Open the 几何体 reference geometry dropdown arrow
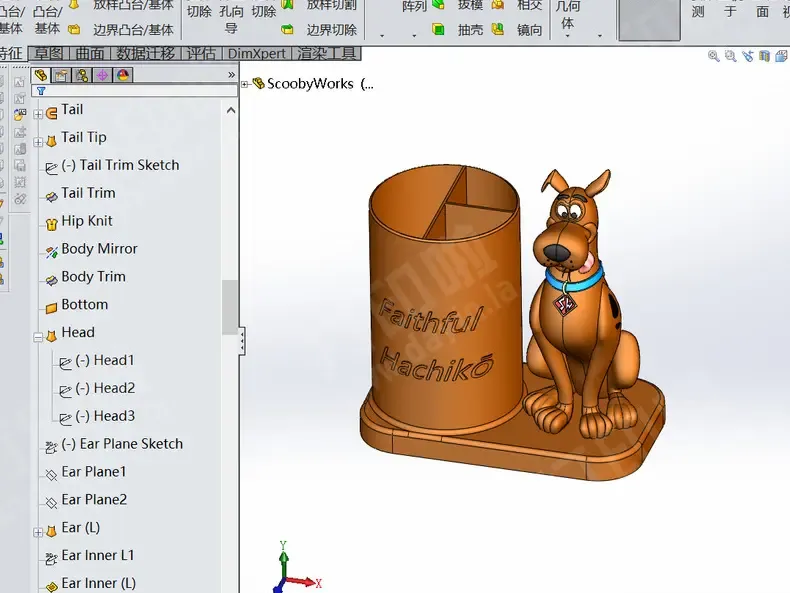The width and height of the screenshot is (790, 593). 567,36
